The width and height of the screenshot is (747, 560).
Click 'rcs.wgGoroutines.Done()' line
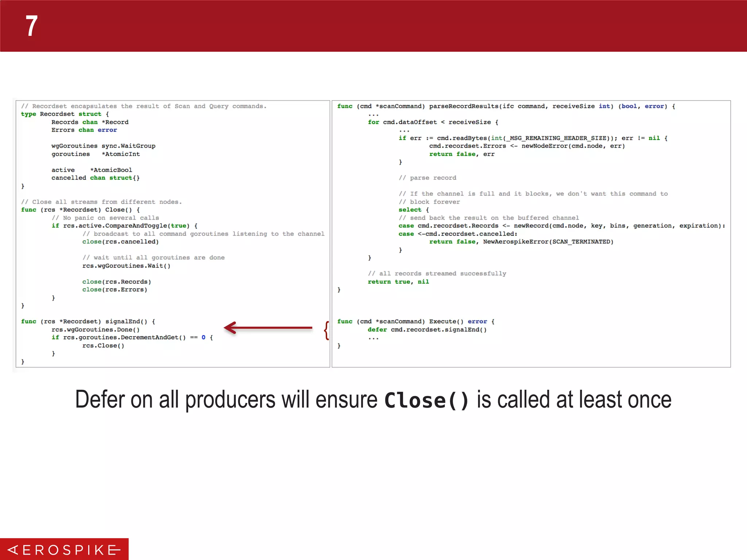pyautogui.click(x=96, y=330)
